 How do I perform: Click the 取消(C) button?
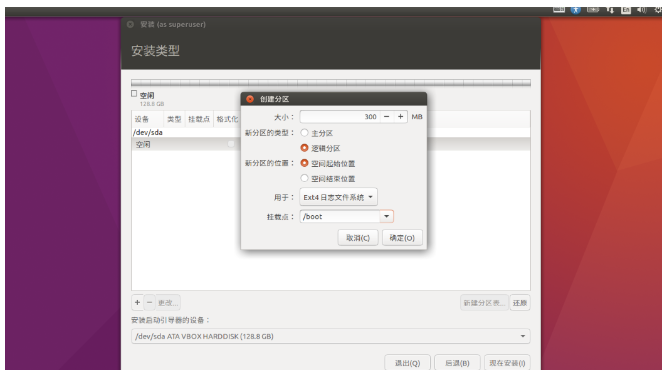point(358,238)
